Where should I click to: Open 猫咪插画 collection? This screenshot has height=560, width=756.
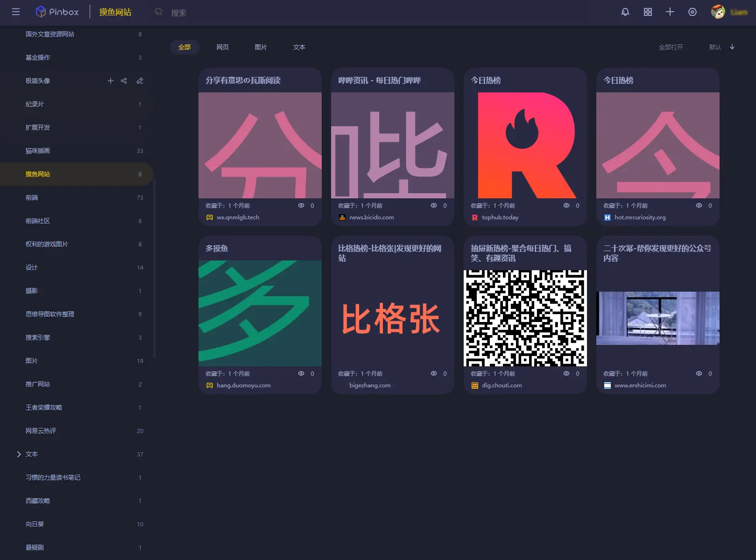77,151
